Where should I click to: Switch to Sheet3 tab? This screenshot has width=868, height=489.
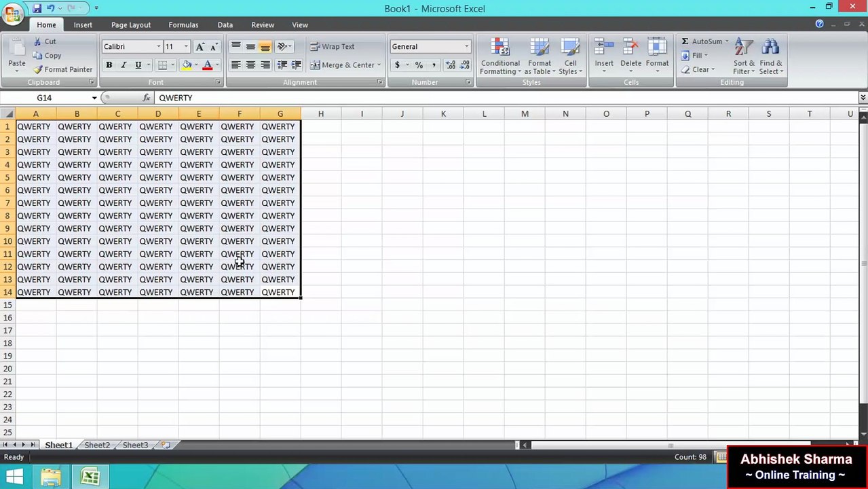coord(135,446)
